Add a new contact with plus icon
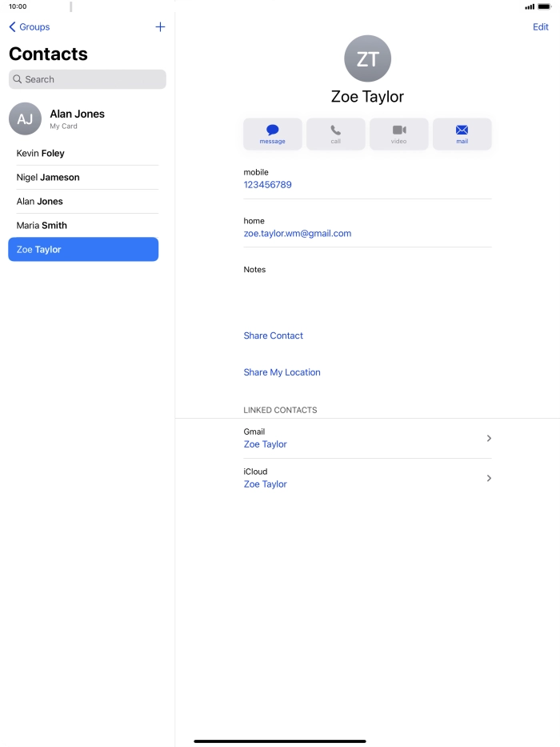The height and width of the screenshot is (747, 560). [x=160, y=26]
